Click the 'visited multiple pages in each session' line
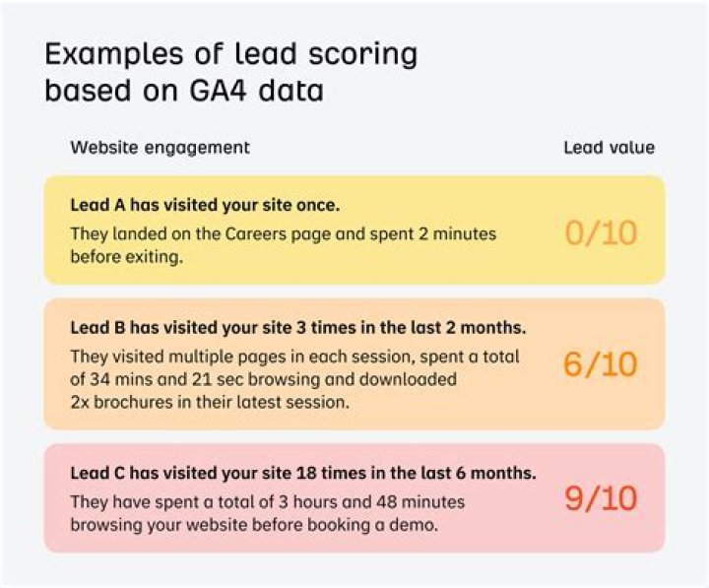 (293, 356)
